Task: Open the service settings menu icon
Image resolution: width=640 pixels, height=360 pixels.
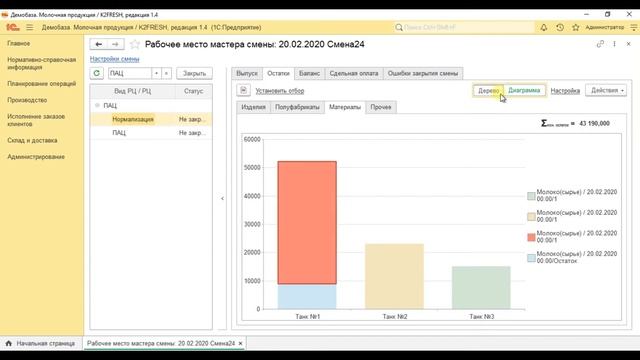Action: click(633, 27)
